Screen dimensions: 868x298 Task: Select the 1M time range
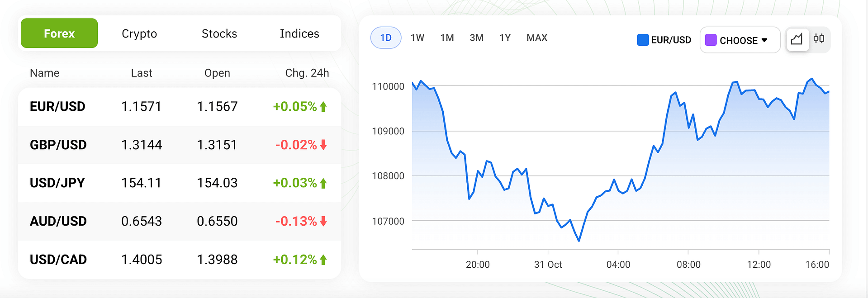(447, 38)
